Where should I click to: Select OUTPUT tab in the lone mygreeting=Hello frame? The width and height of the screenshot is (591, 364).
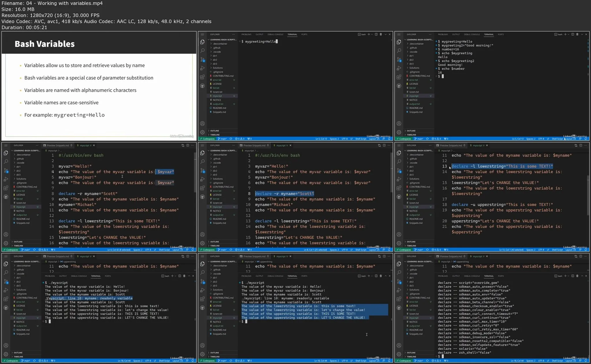click(x=259, y=34)
